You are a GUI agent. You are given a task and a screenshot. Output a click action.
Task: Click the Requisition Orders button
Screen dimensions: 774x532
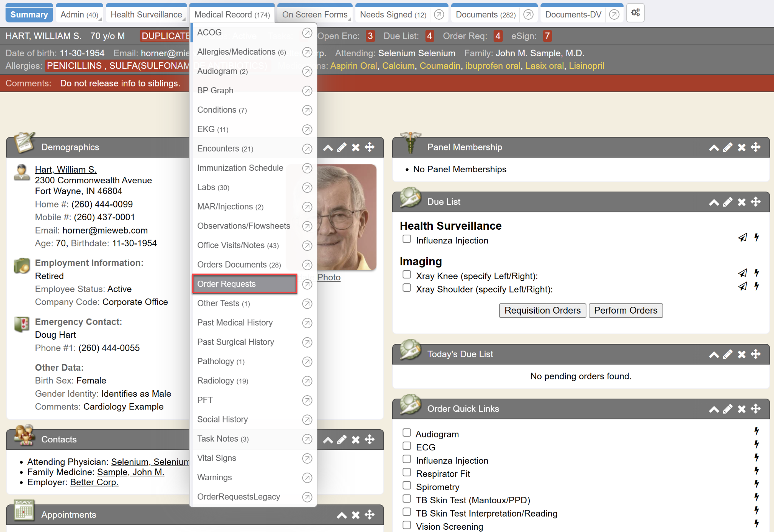tap(542, 311)
